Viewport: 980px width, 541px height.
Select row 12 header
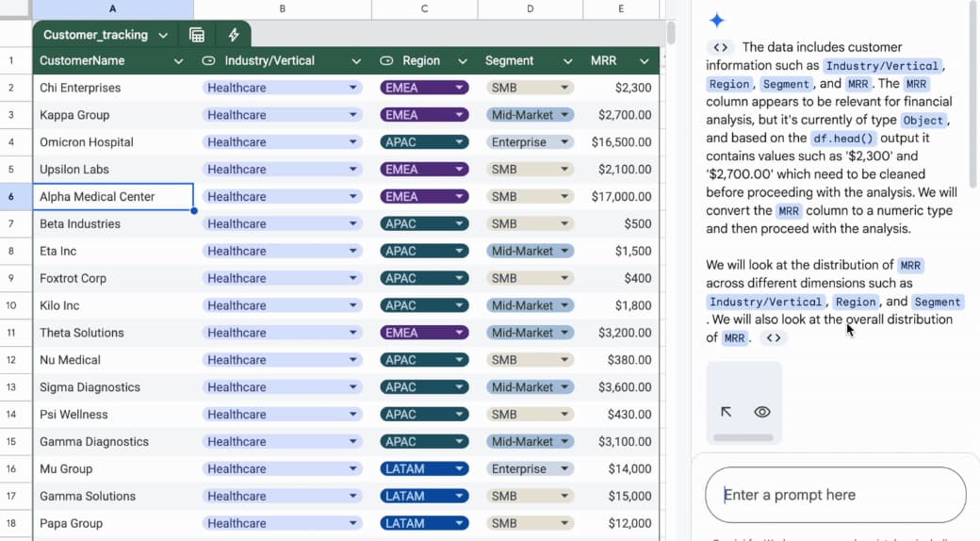11,360
